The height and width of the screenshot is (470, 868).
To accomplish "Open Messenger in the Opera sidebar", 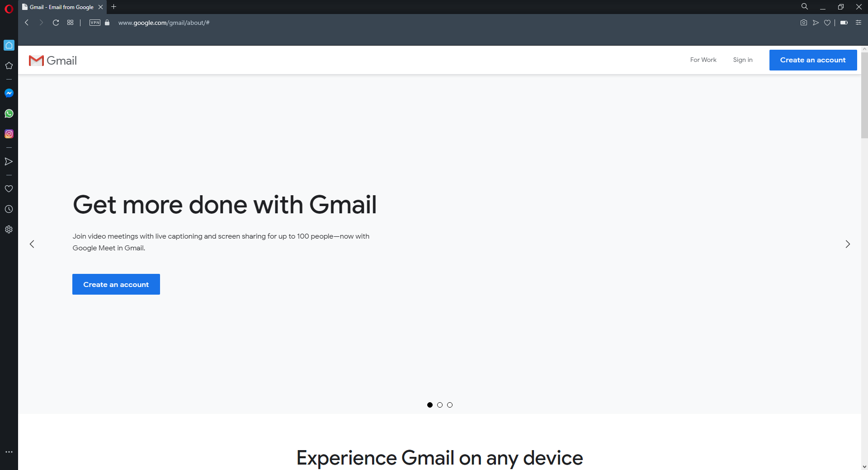I will 9,93.
